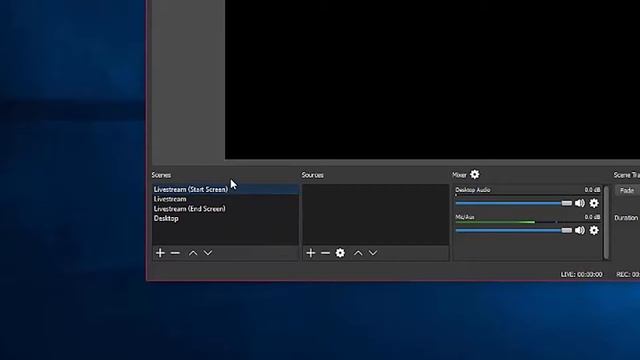Open source properties gear in the Sources panel
640x360 pixels.
(x=340, y=253)
